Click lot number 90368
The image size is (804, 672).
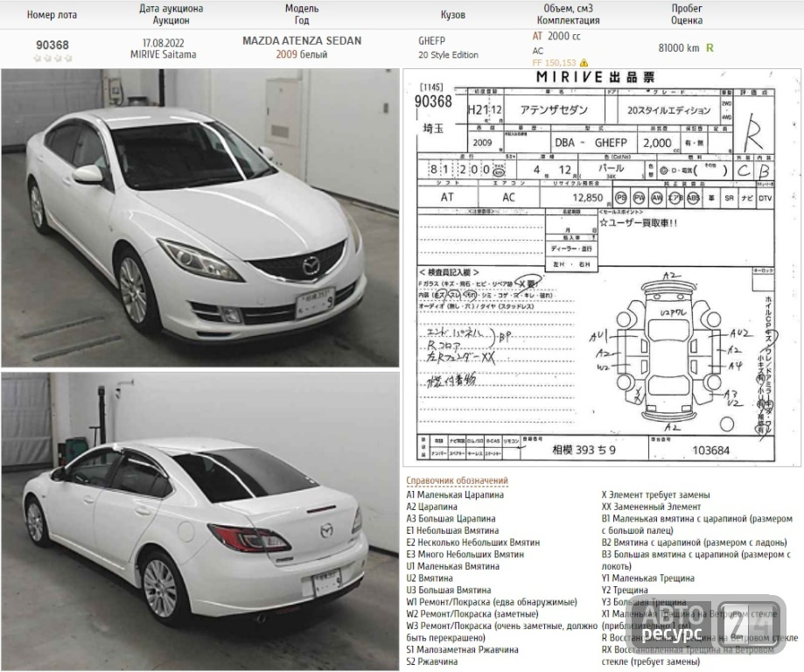tap(52, 45)
